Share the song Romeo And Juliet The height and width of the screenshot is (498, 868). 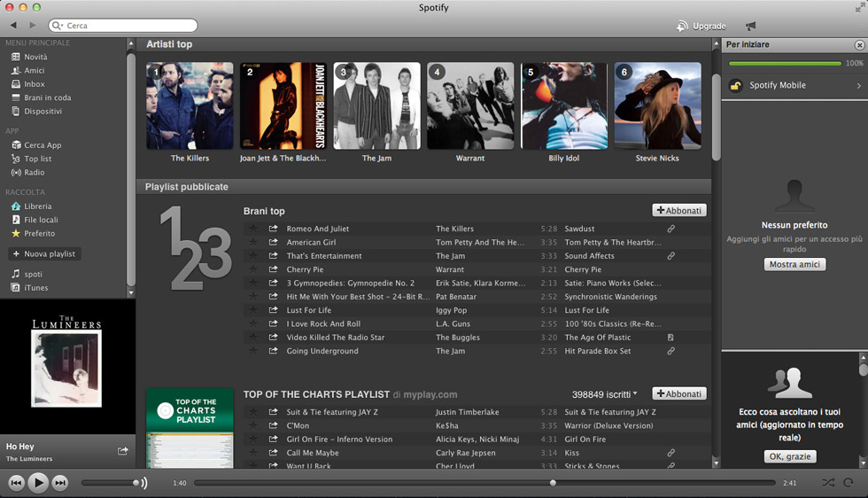tap(274, 229)
